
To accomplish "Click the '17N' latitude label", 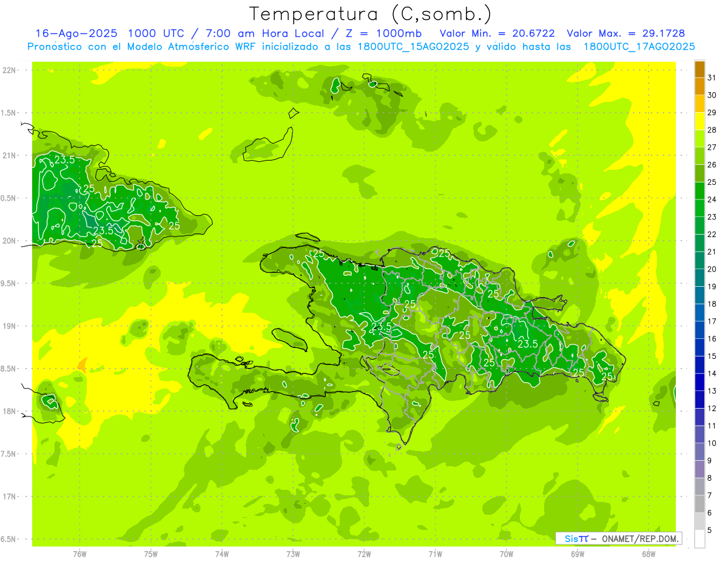I will (10, 497).
